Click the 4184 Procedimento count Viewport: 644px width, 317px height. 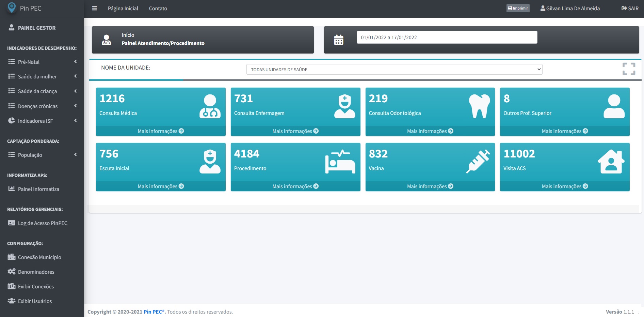(x=247, y=154)
